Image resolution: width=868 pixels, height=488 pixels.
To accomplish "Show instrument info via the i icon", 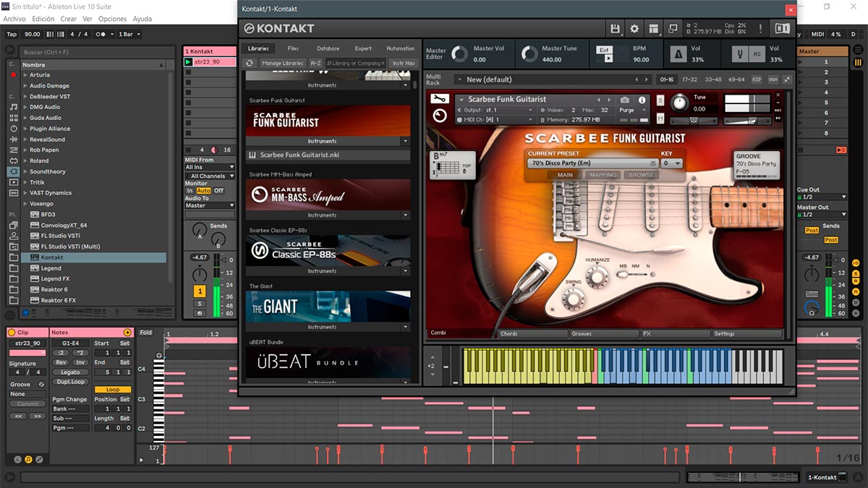I will coord(642,100).
